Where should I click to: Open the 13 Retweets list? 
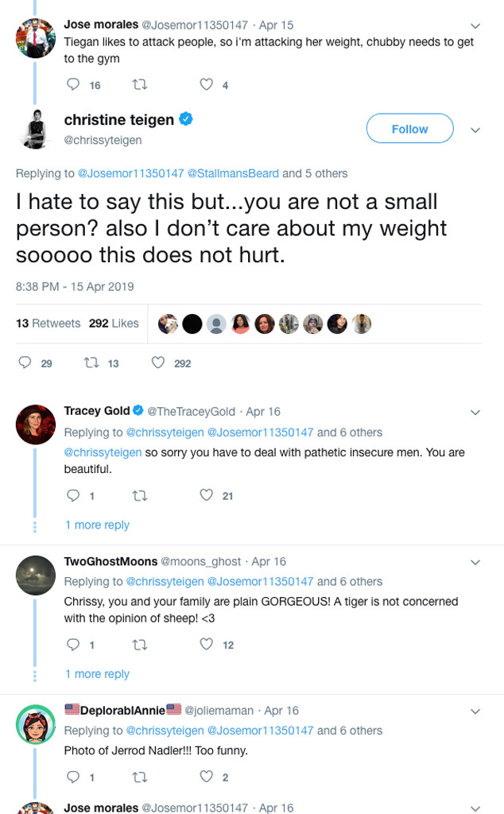point(48,324)
